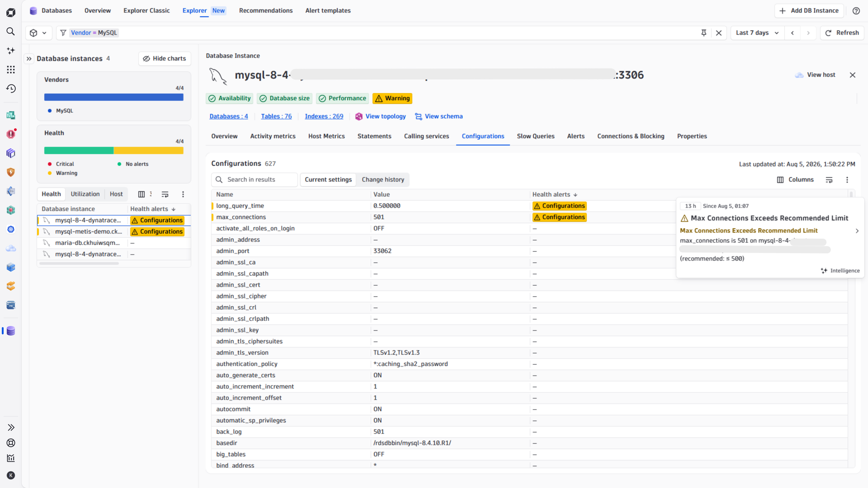868x488 pixels.
Task: Toggle line wrap icon in instance list
Action: pyautogui.click(x=165, y=194)
